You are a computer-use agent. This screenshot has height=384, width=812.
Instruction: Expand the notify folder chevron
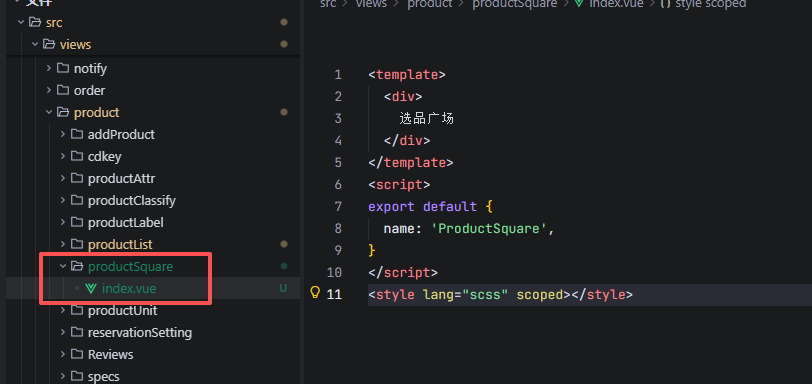coord(49,68)
